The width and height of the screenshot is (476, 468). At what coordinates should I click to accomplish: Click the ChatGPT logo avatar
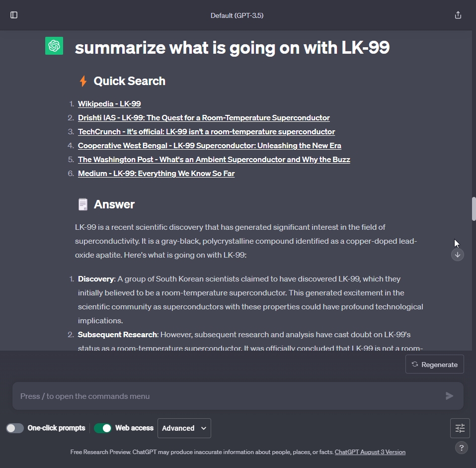click(x=54, y=46)
